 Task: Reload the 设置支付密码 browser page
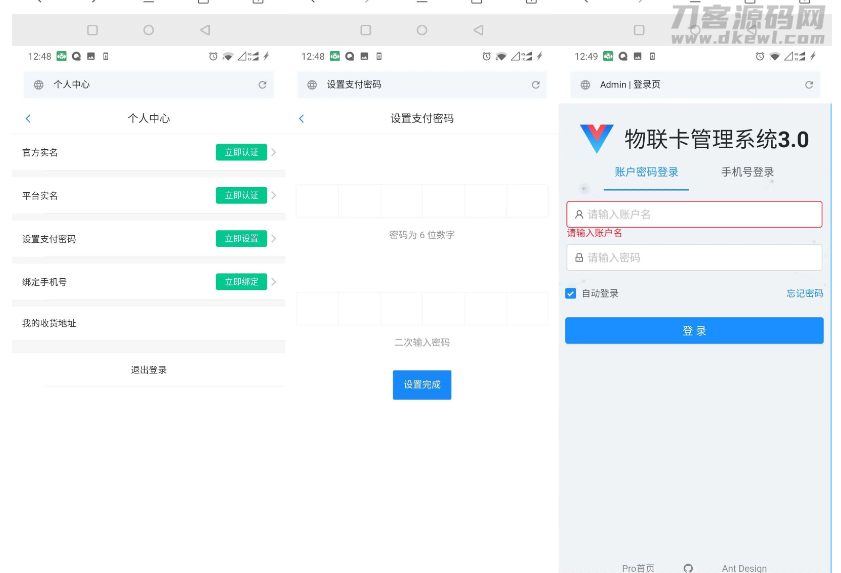click(x=535, y=85)
